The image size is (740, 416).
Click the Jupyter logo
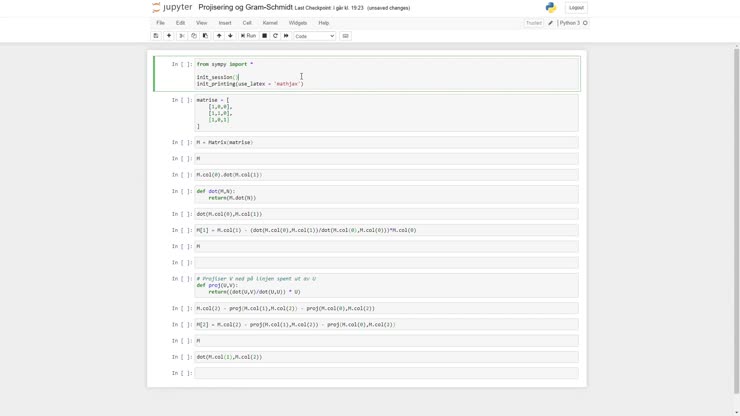pos(171,8)
